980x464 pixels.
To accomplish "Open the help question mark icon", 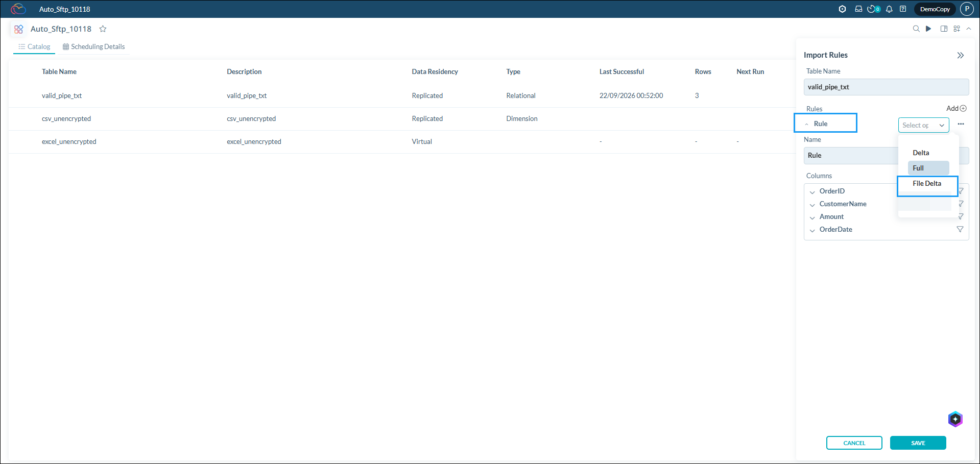I will coord(903,9).
